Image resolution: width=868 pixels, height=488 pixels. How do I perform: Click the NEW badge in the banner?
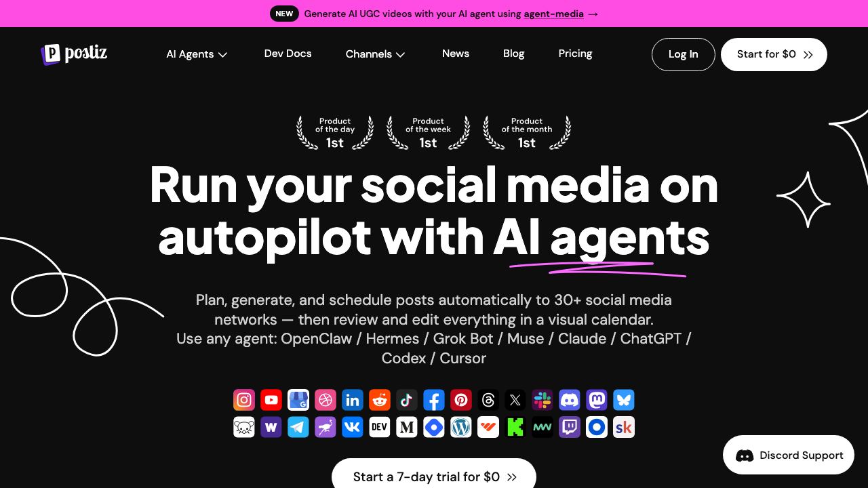pyautogui.click(x=284, y=14)
